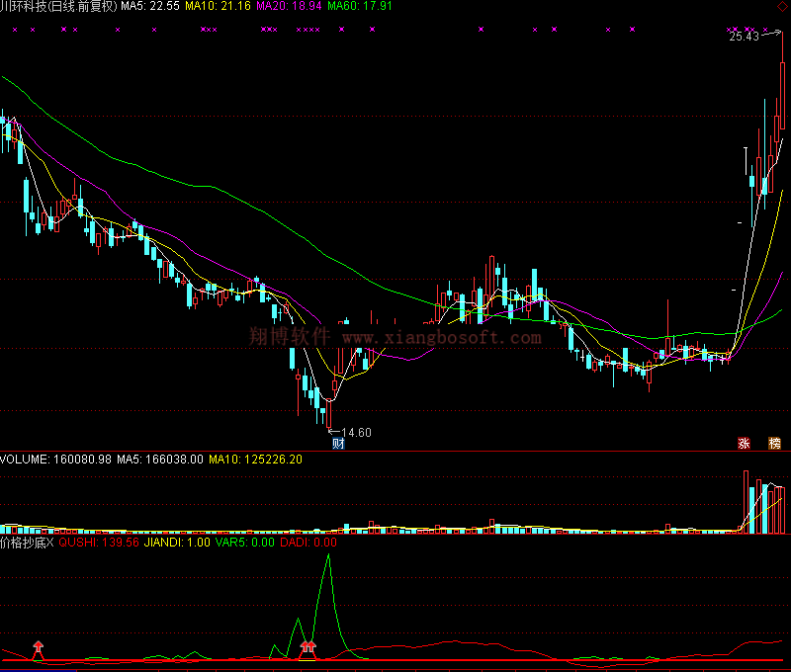Click the 价格抄底X indicator name

point(27,543)
